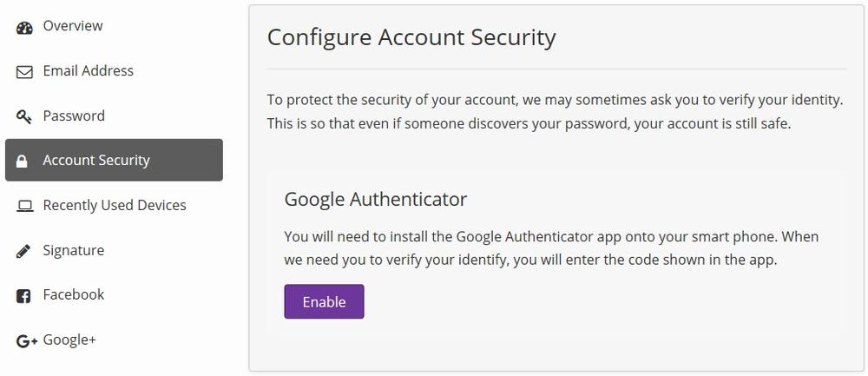Viewport: 868px width, 376px height.
Task: Click the pencil icon next to Signature
Action: pyautogui.click(x=23, y=252)
